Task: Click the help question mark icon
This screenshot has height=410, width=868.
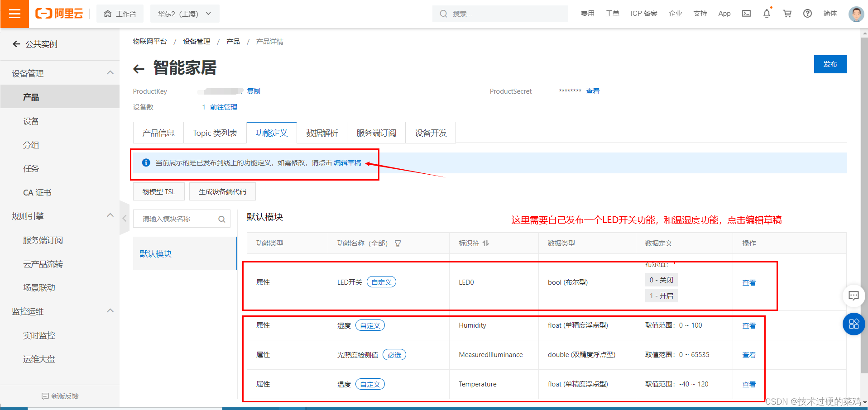Action: (x=807, y=14)
